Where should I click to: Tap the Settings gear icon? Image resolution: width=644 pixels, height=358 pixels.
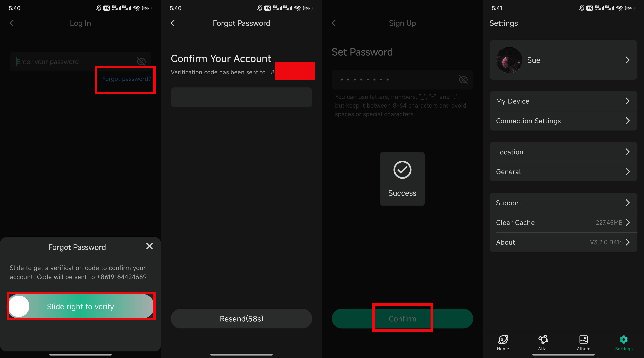tap(623, 340)
